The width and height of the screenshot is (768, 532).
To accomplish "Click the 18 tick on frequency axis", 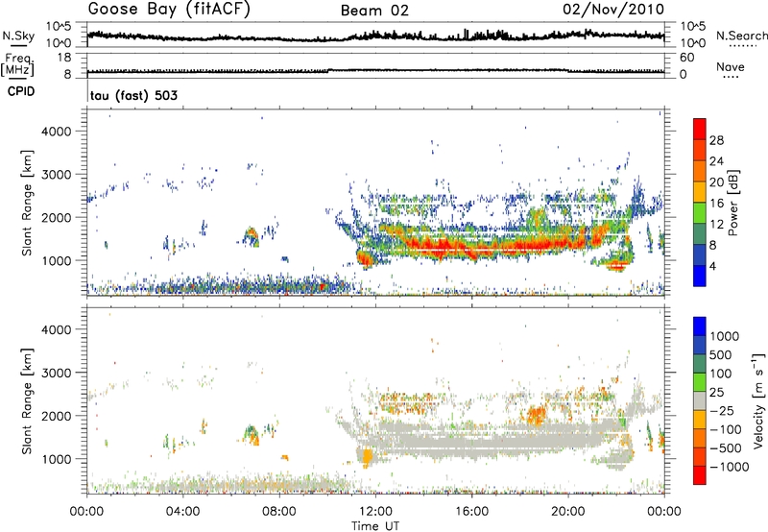I will click(x=64, y=58).
